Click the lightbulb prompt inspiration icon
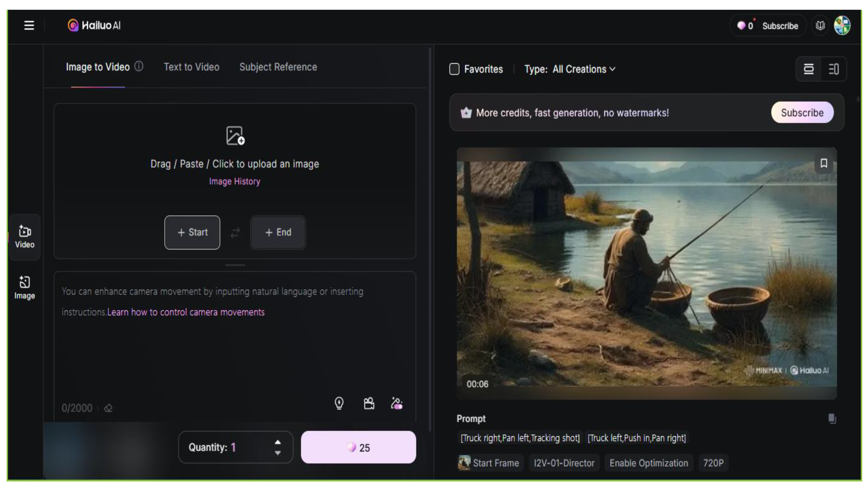The height and width of the screenshot is (492, 868). click(339, 403)
